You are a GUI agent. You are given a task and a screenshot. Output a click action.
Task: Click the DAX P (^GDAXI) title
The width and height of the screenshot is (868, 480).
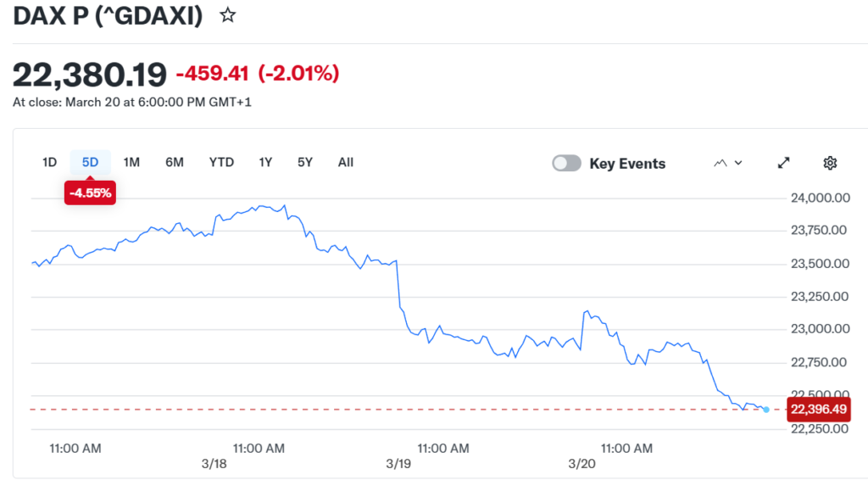click(x=108, y=15)
